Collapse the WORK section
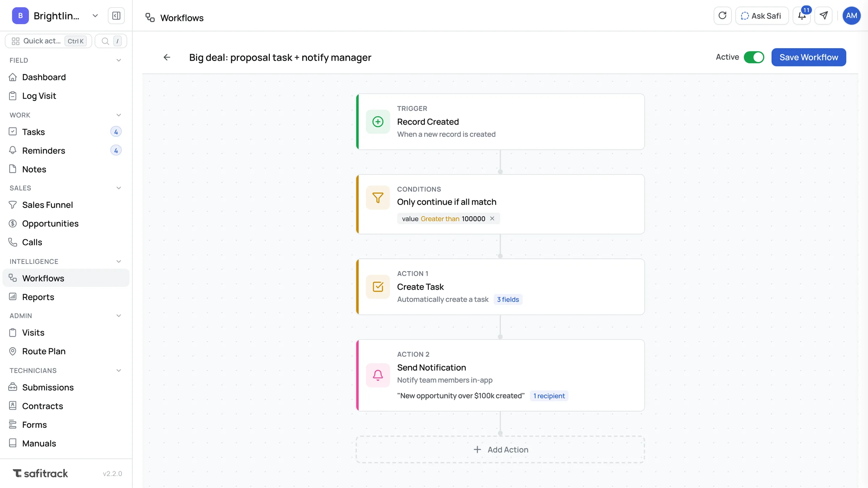Image resolution: width=868 pixels, height=488 pixels. tap(119, 115)
